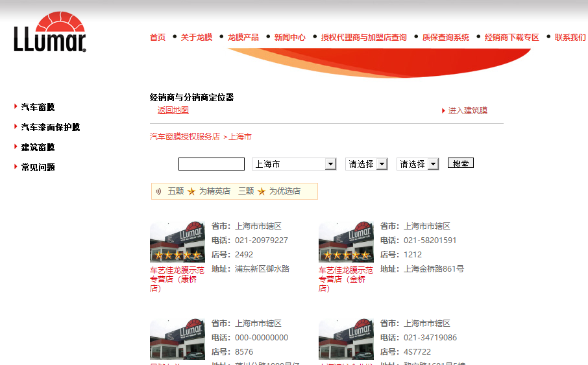
Task: Click phone number 021-20979227
Action: pos(262,241)
